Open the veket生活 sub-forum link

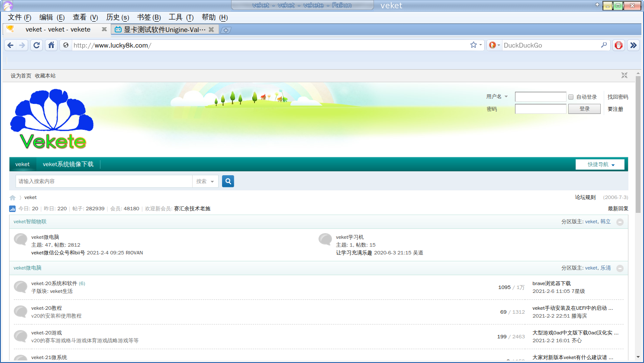click(x=61, y=291)
